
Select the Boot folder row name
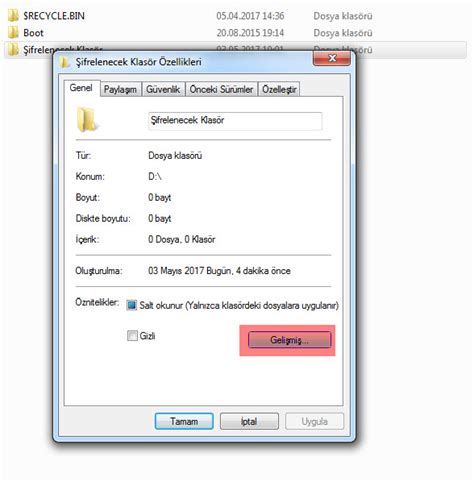click(33, 33)
